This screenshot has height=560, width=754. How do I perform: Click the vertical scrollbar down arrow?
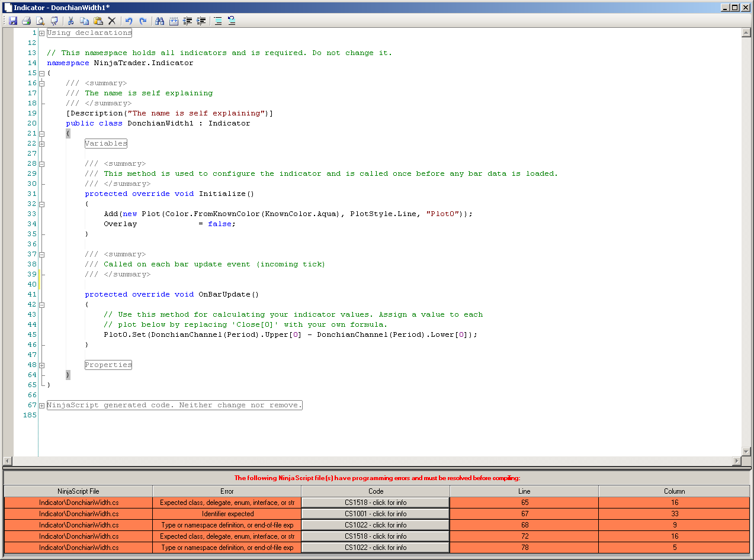point(746,451)
